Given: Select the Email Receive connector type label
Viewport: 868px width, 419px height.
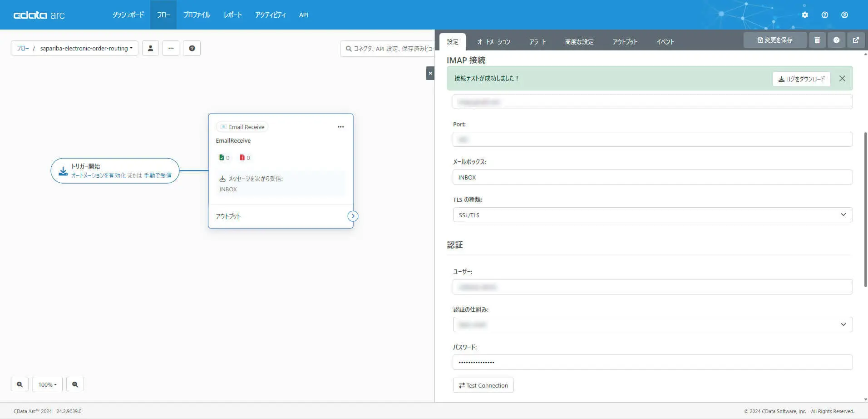Looking at the screenshot, I should click(x=242, y=127).
